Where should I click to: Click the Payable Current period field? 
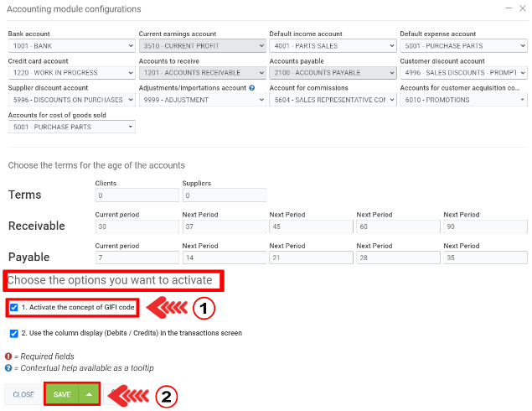137,258
